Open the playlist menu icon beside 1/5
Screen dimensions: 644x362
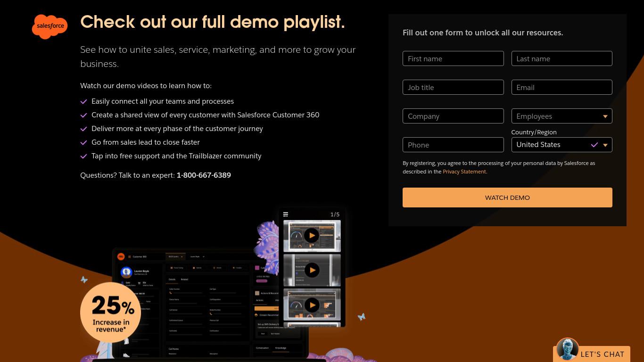(x=286, y=214)
